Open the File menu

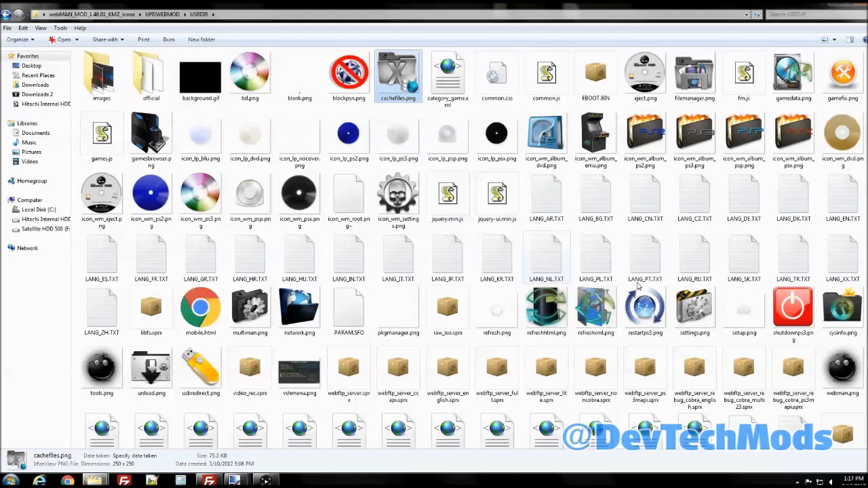click(7, 28)
